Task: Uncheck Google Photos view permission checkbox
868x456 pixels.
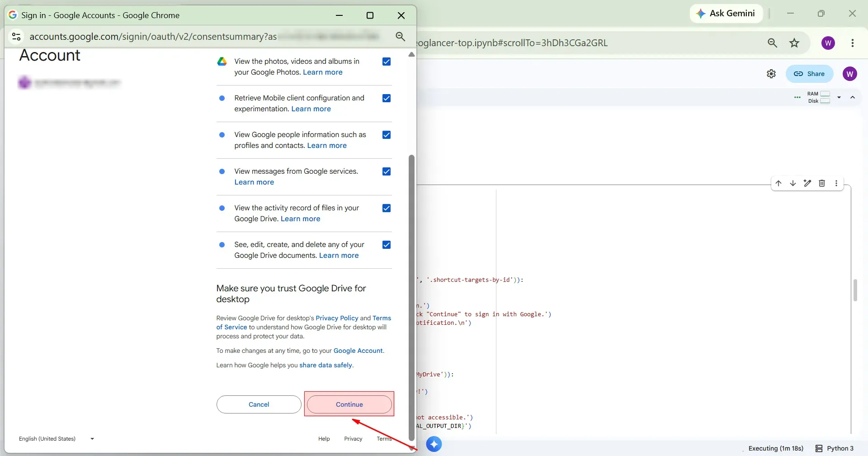Action: click(387, 62)
